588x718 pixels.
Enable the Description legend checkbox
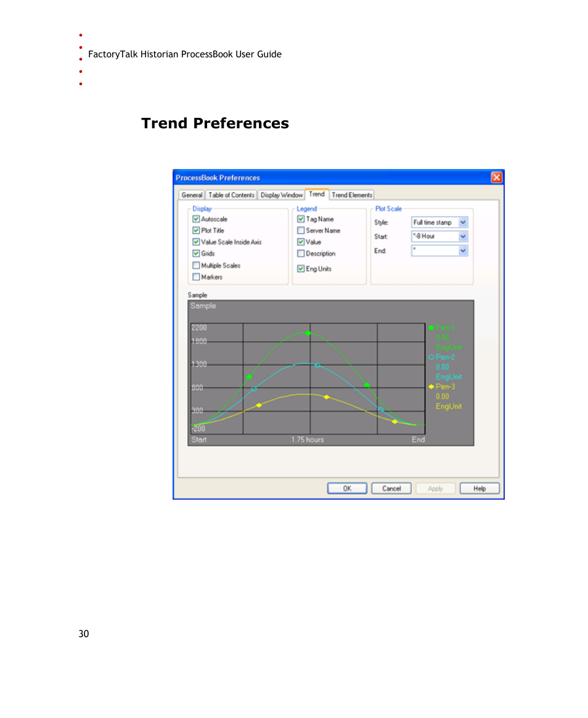[301, 254]
